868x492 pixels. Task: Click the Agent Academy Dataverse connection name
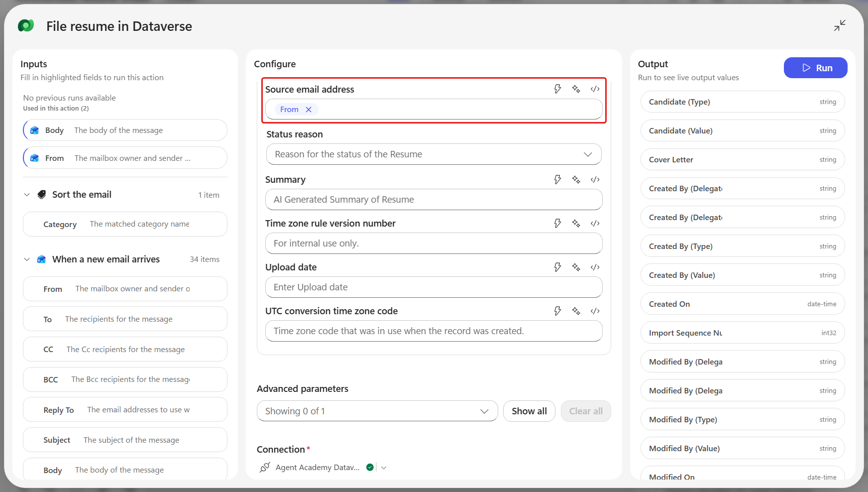318,467
